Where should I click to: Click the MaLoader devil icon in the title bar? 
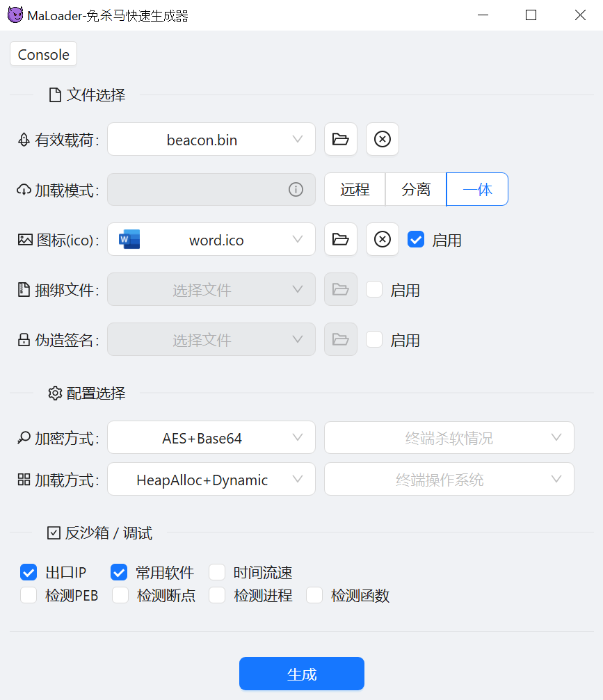15,15
